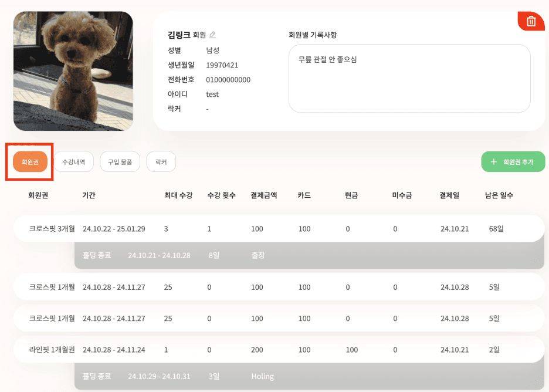
Task: Click birthdate value 19970421
Action: coord(222,65)
